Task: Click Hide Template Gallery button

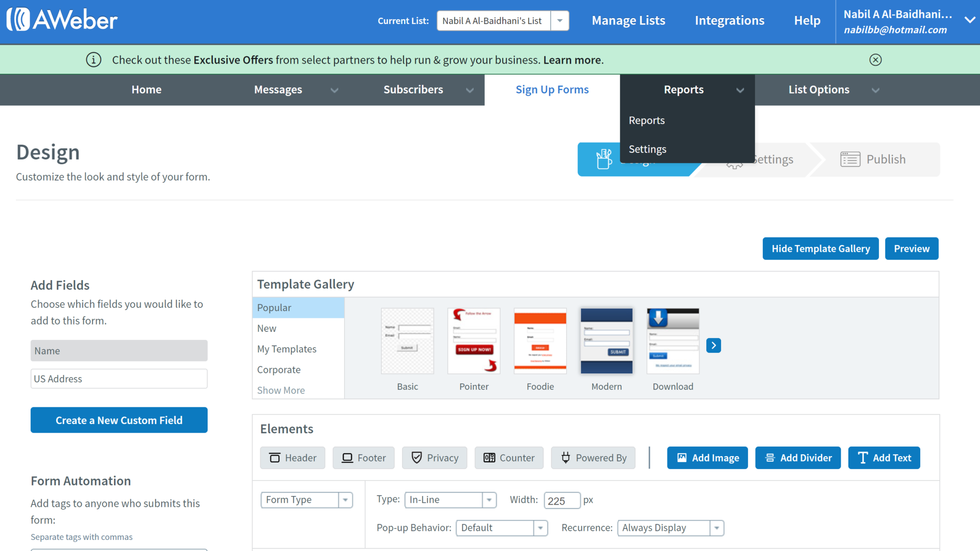Action: click(x=820, y=248)
